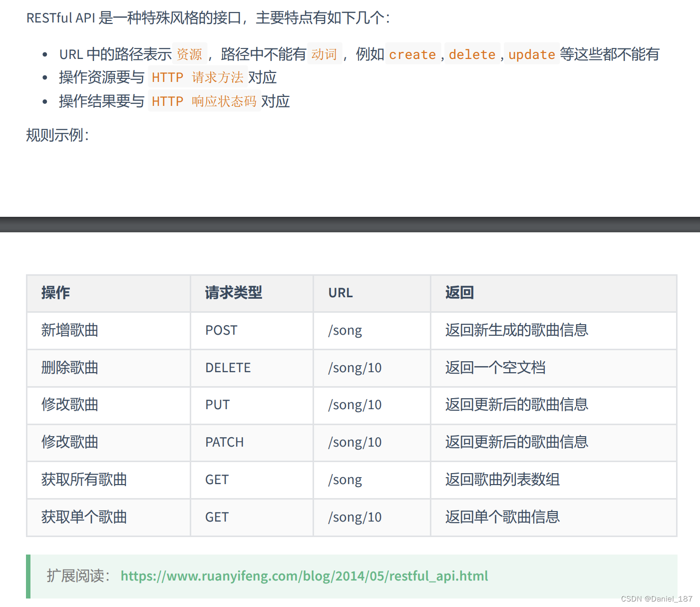Click /song/10 in the PATCH row
700x607 pixels.
[372, 442]
